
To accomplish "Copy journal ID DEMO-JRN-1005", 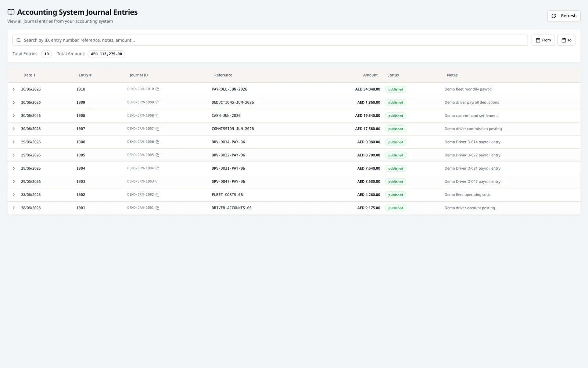I will coord(157,155).
